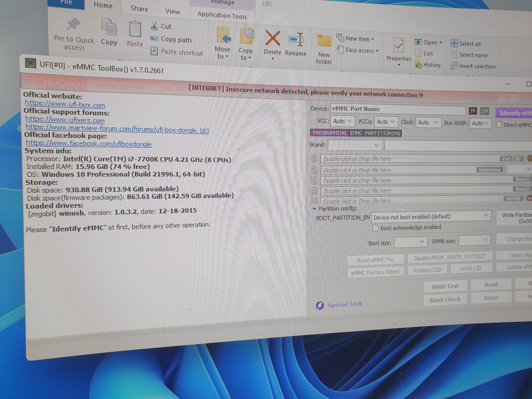
Task: Click the red Delete X icon
Action: (273, 38)
